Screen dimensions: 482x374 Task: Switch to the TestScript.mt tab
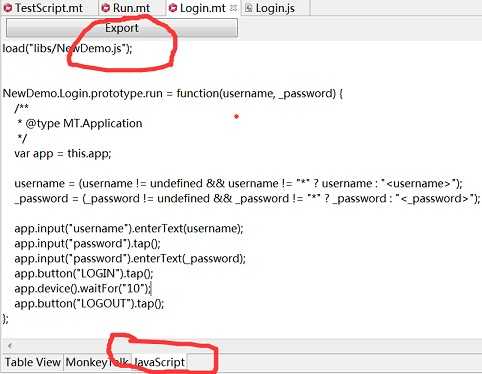point(48,8)
